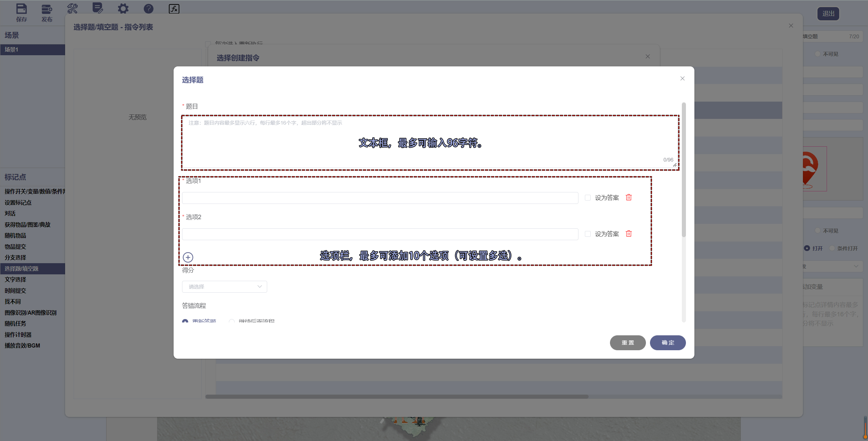Click the 确定 confirm button

click(x=668, y=343)
